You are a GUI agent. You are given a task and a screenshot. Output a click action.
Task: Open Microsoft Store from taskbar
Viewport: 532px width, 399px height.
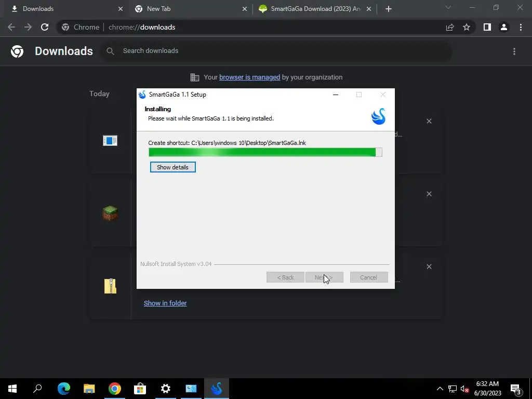(140, 389)
